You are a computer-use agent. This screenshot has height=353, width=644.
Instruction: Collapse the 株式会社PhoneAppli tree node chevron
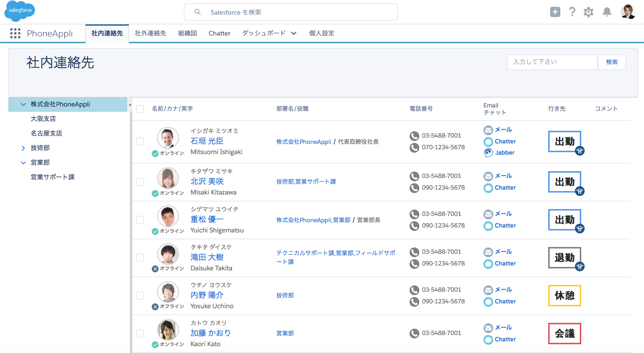(23, 104)
